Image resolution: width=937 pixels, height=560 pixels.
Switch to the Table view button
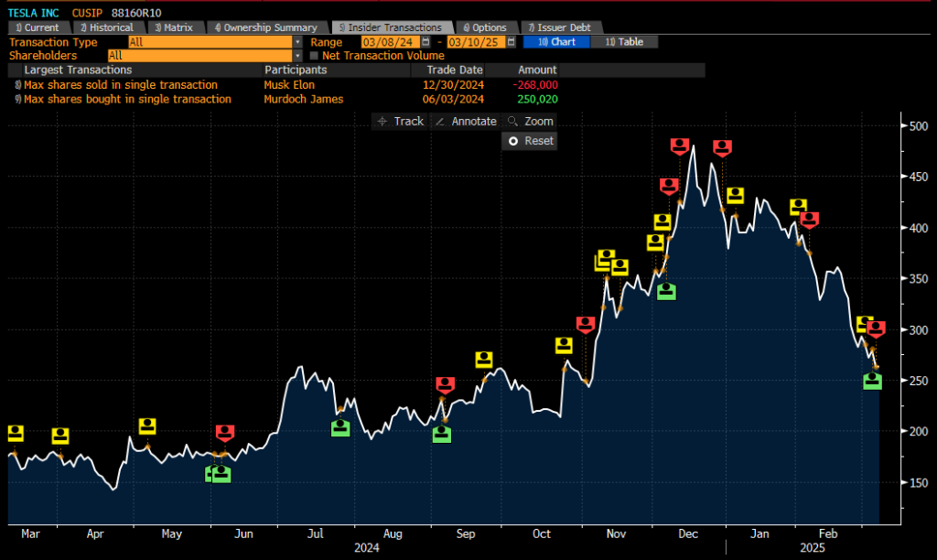[x=624, y=42]
